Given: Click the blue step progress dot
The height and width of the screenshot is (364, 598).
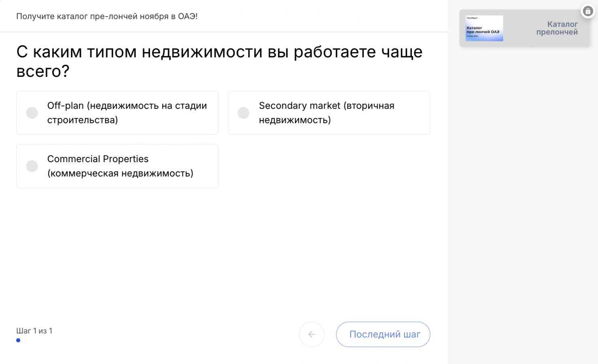Looking at the screenshot, I should coord(18,341).
